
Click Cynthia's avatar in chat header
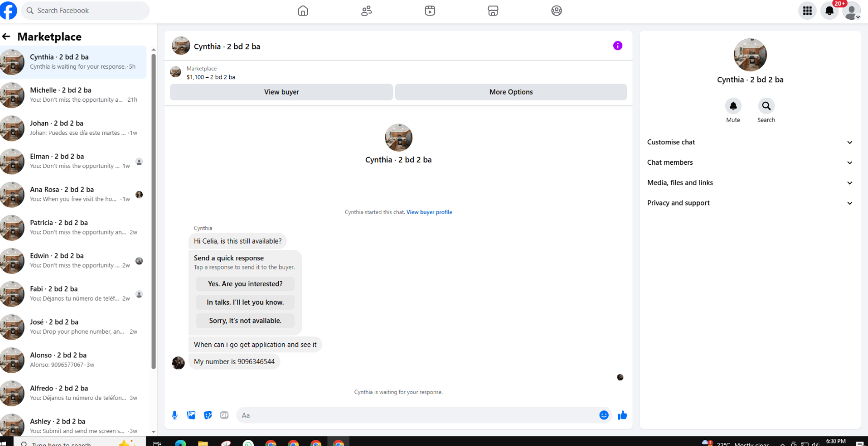click(x=181, y=46)
